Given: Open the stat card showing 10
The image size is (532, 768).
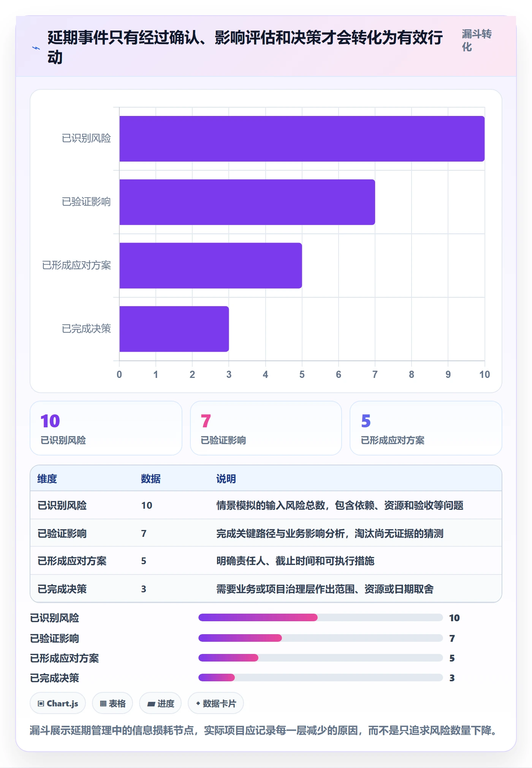Looking at the screenshot, I should 106,428.
